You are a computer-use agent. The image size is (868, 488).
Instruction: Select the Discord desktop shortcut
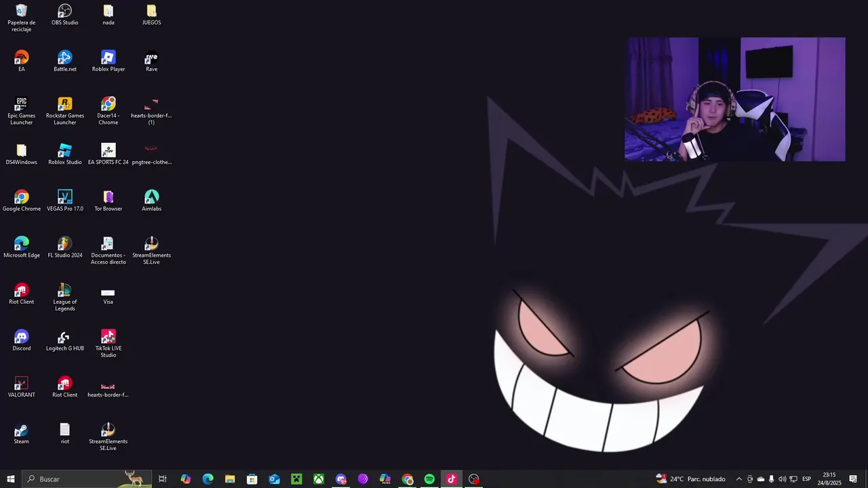click(22, 341)
